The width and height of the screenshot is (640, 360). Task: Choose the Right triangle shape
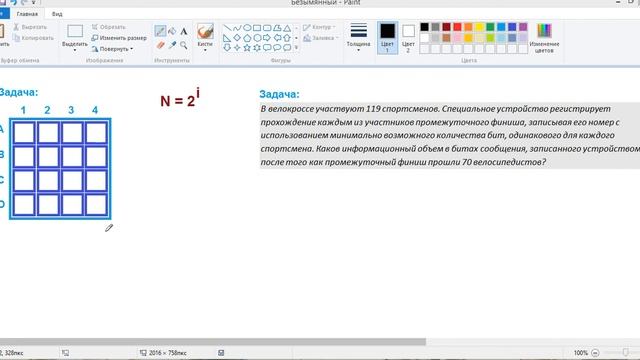(x=227, y=38)
